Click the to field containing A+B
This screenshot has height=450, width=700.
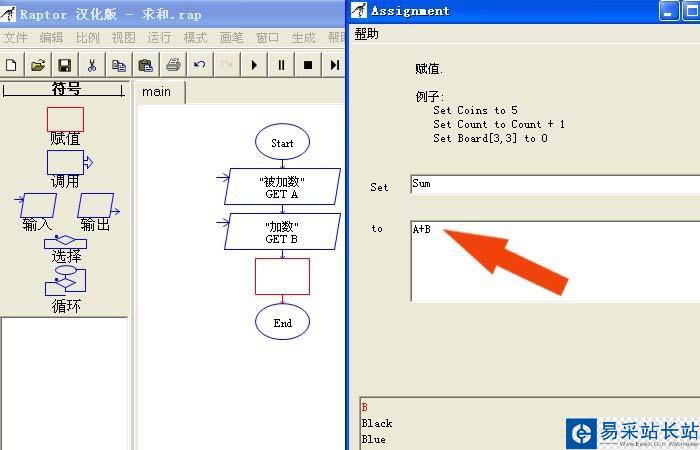[555, 261]
